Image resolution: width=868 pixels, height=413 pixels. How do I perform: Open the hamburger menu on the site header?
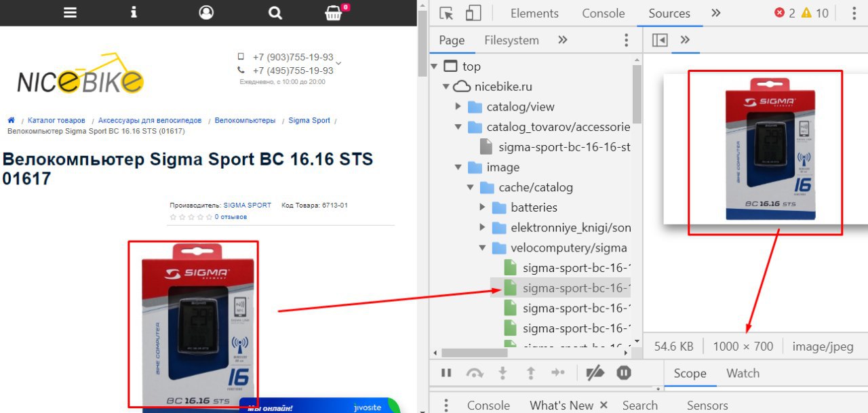tap(71, 13)
